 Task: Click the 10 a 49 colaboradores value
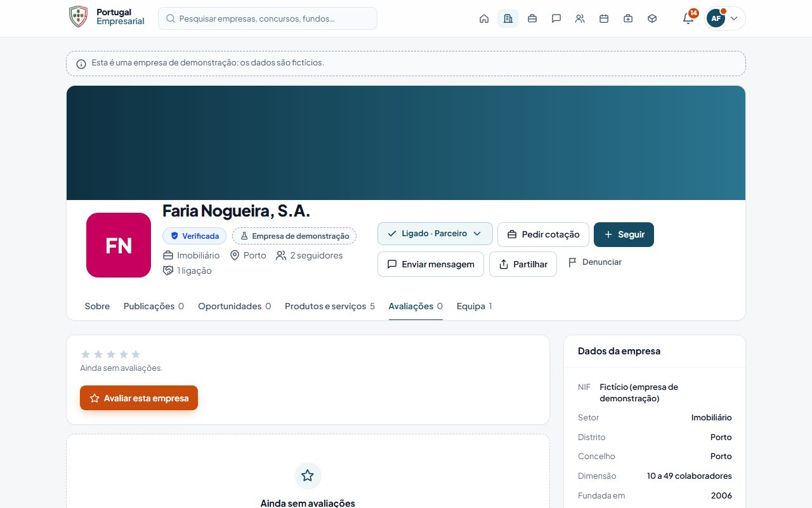tap(690, 476)
